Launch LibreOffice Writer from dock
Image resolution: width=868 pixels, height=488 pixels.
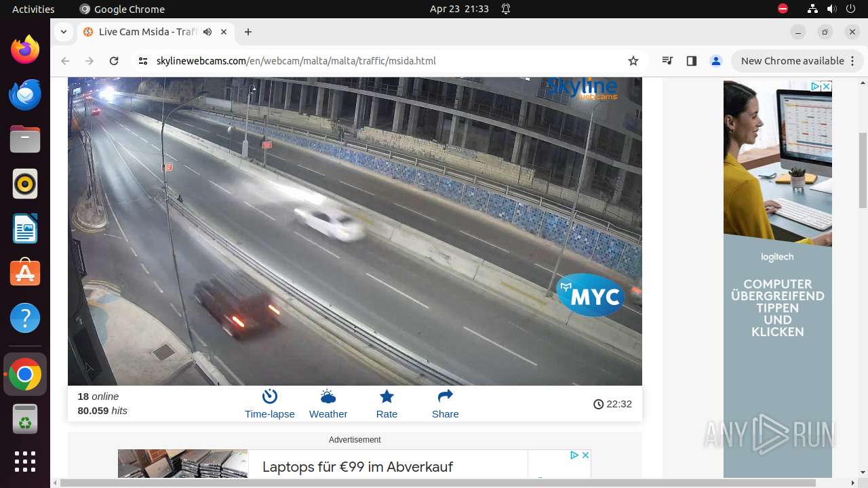25,228
